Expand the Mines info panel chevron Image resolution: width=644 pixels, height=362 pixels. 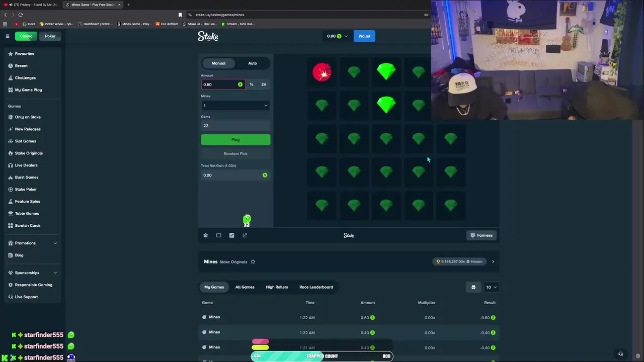[493, 261]
